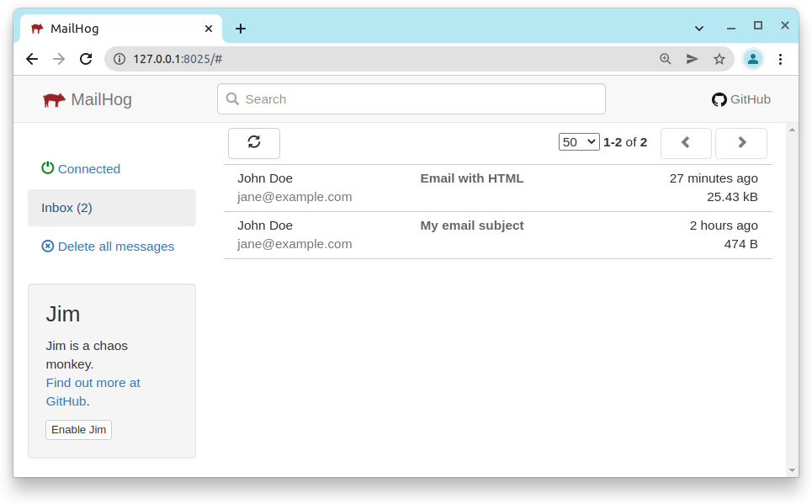
Task: Open the GitHub link in navbar
Action: click(x=740, y=99)
